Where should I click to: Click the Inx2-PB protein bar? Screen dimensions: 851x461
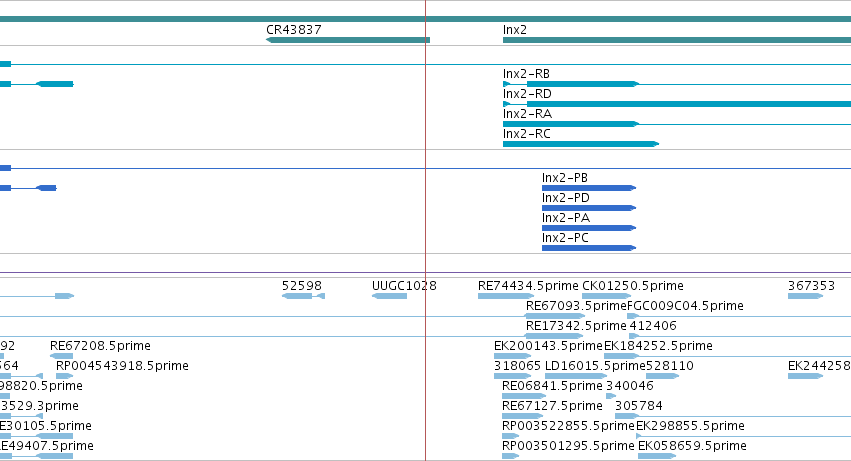pyautogui.click(x=589, y=188)
